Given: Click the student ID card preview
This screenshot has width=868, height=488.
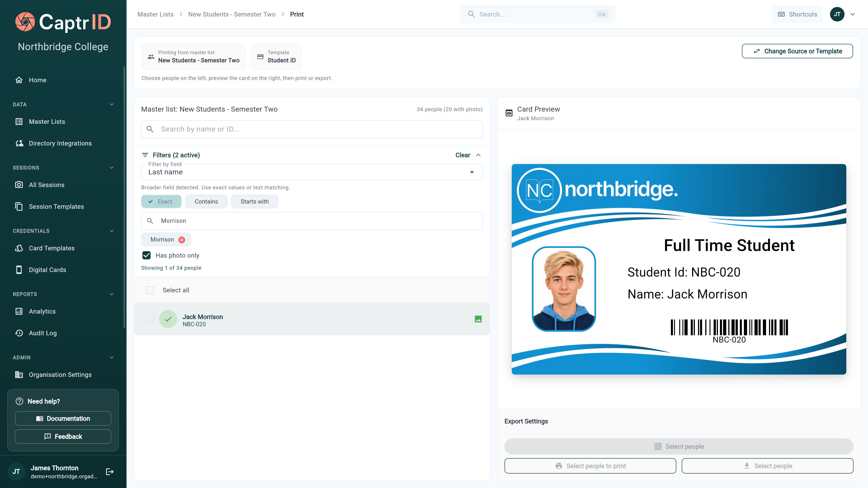Looking at the screenshot, I should [679, 269].
